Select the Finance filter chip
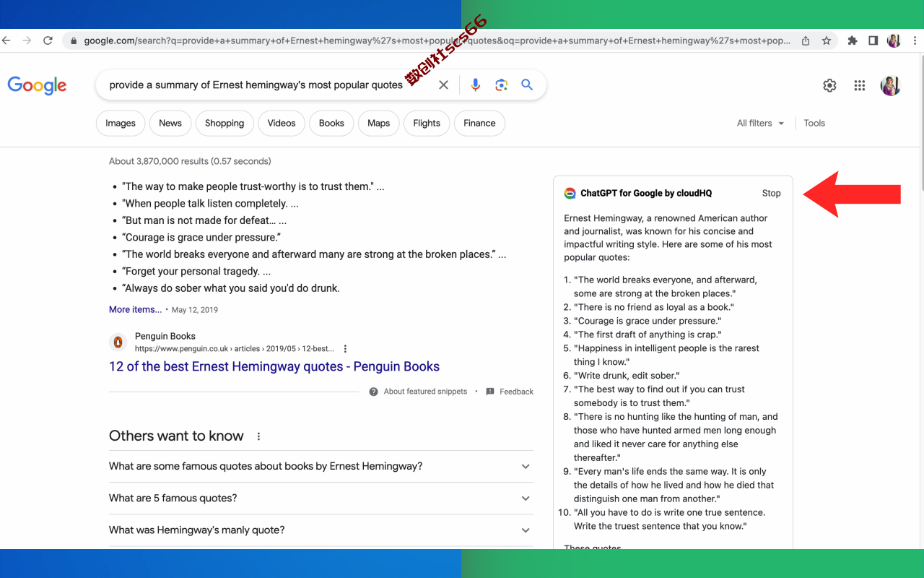The height and width of the screenshot is (578, 924). point(479,123)
